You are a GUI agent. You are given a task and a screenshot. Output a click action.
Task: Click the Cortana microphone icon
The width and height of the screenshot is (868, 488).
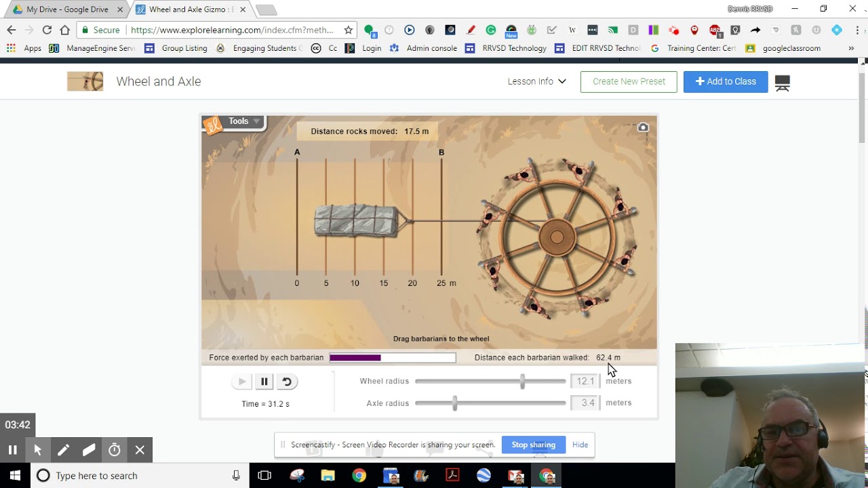coord(236,476)
